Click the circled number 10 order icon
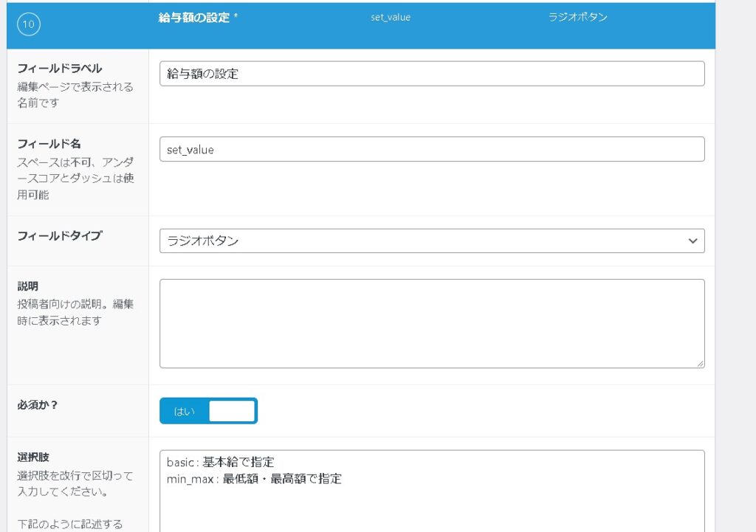The width and height of the screenshot is (756, 532). click(x=28, y=24)
